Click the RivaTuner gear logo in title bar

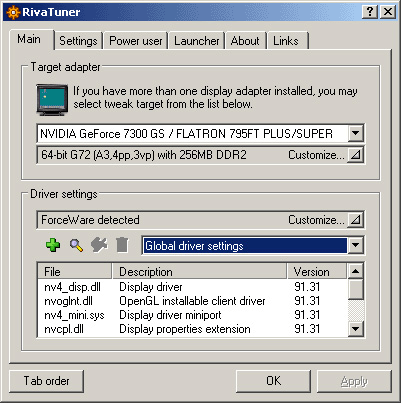tap(13, 12)
